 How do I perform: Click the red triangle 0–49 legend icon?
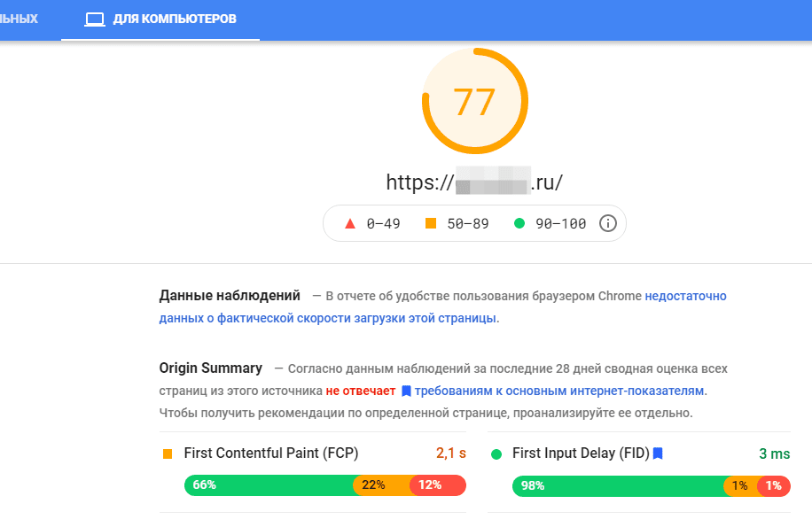(x=349, y=223)
